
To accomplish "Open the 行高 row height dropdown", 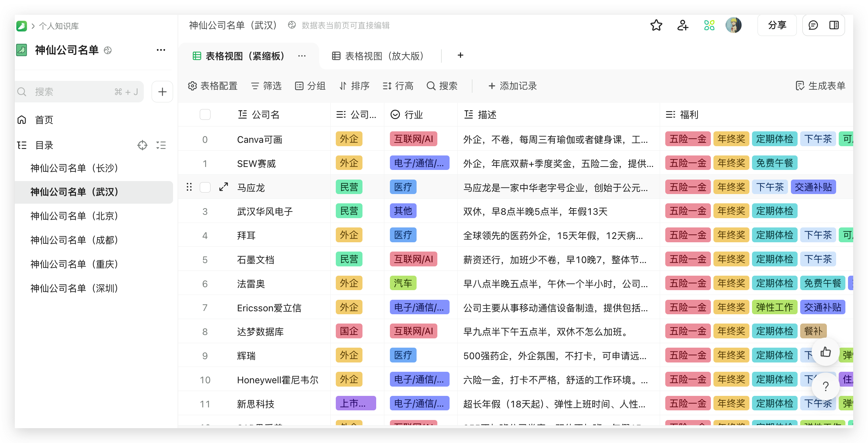I will [398, 86].
